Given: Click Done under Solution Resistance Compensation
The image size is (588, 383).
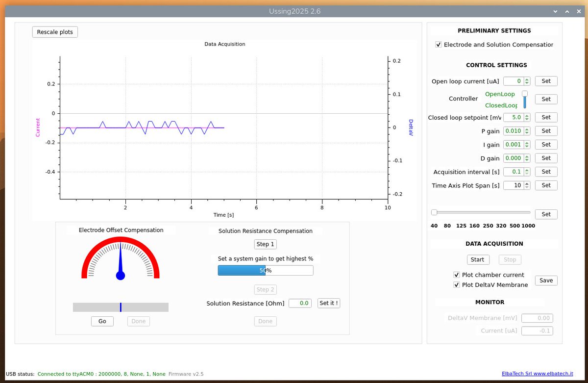Looking at the screenshot, I should click(266, 321).
